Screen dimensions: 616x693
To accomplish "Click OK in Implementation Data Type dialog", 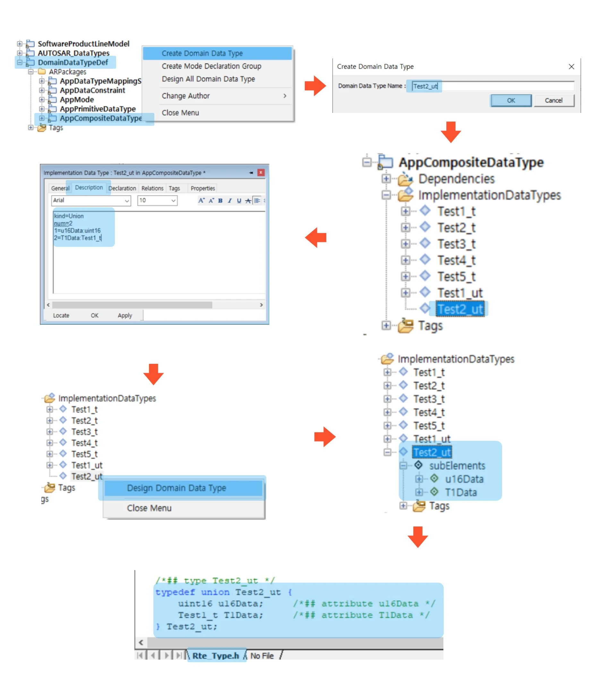I will pos(95,315).
